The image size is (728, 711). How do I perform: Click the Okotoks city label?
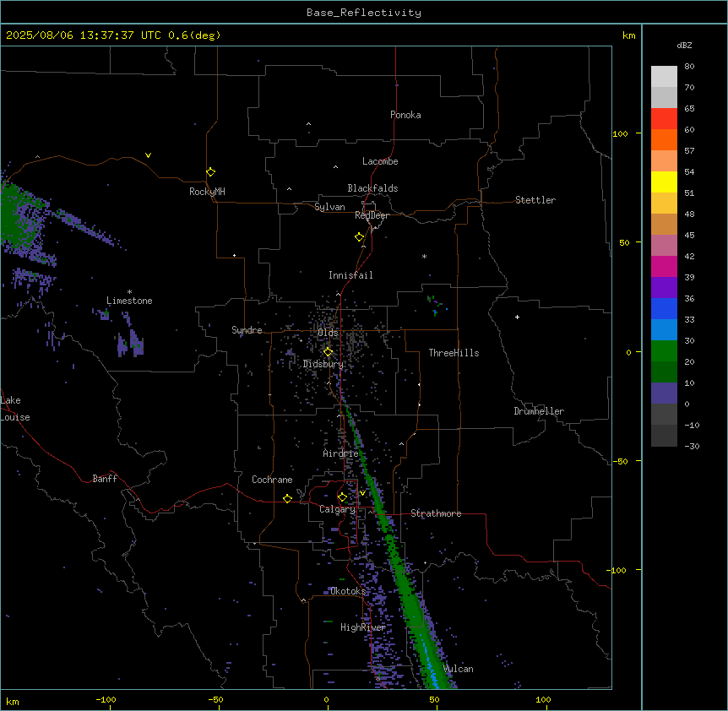[x=348, y=591]
